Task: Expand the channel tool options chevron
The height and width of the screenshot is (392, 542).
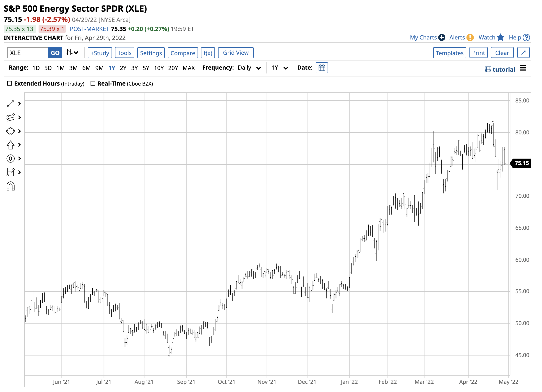Action: (x=20, y=118)
